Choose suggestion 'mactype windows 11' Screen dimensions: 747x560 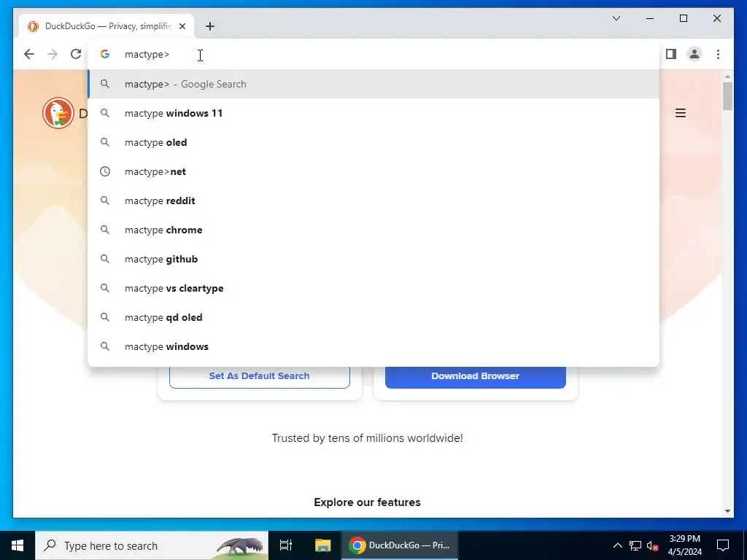click(x=374, y=113)
